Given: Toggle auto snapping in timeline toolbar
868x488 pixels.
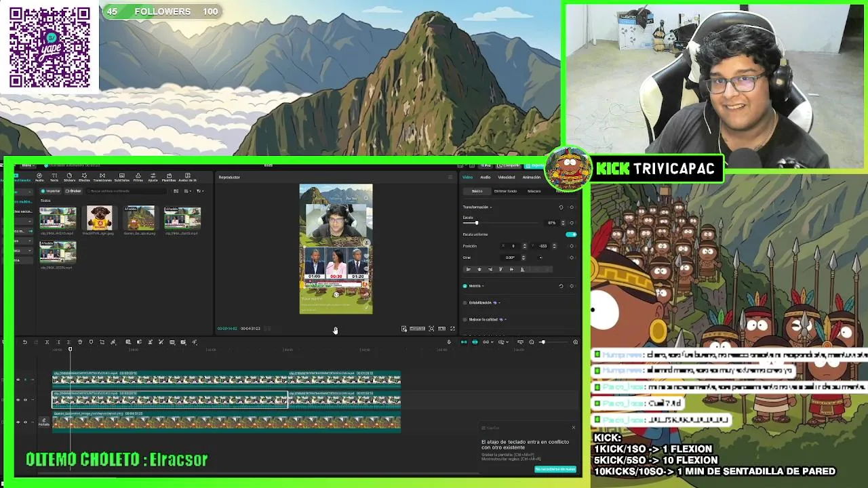Looking at the screenshot, I should click(475, 342).
